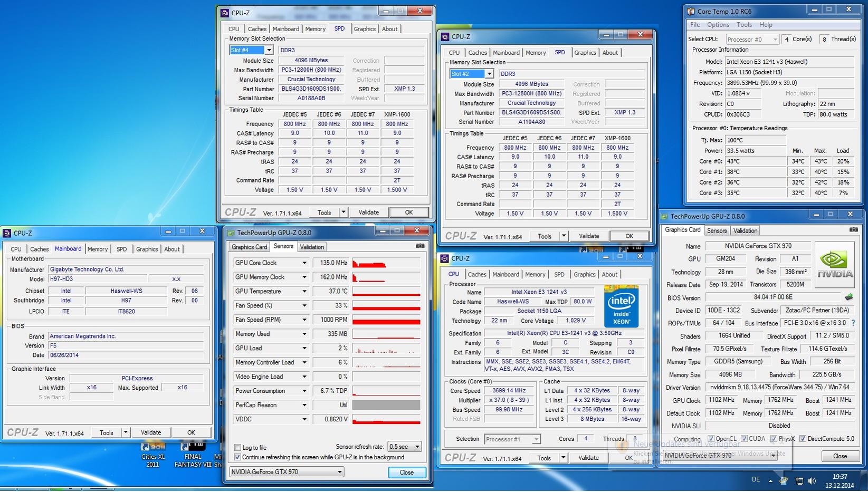868x492 pixels.
Task: Open the volume speaker tray icon
Action: coord(812,480)
